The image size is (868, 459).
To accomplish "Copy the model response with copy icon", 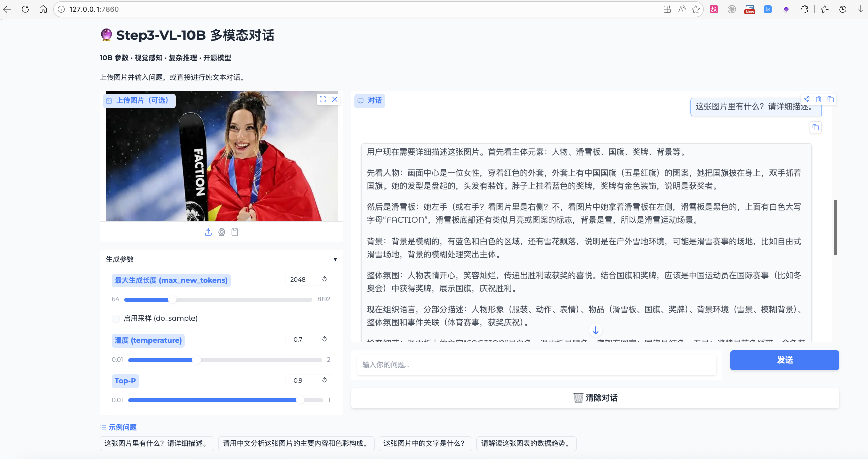I will pos(815,127).
